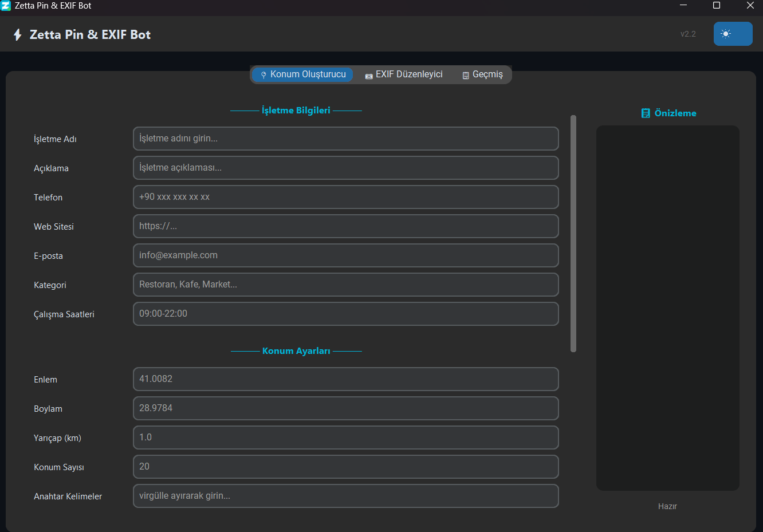The height and width of the screenshot is (532, 763).
Task: Click the Anahtar Kelimeler label
Action: point(68,496)
